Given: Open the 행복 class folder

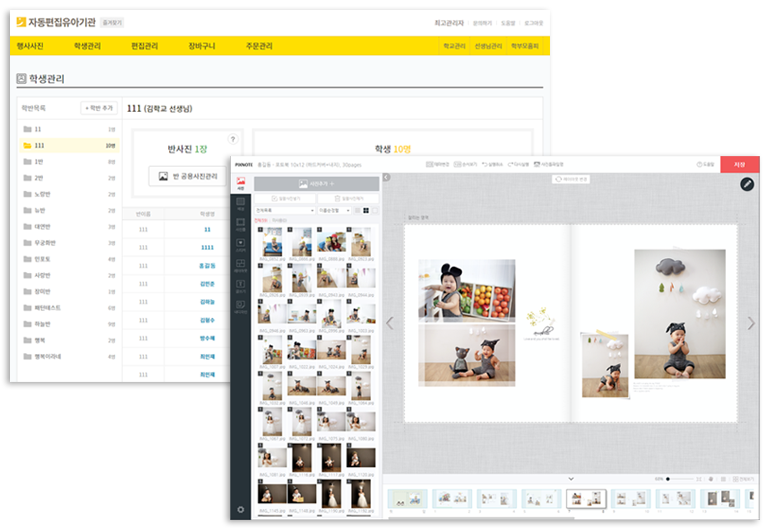Looking at the screenshot, I should (69, 340).
